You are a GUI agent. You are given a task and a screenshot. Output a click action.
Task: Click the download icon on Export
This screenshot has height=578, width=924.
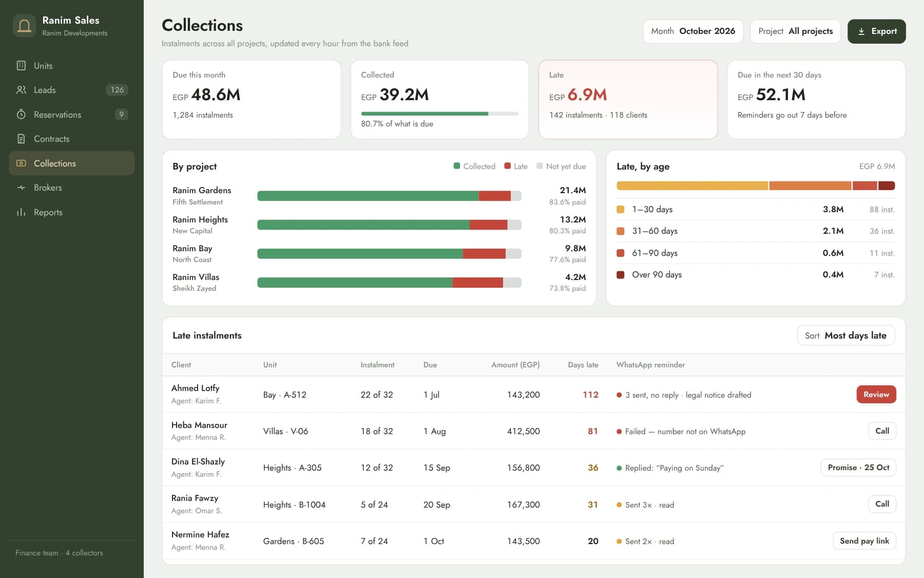(861, 31)
